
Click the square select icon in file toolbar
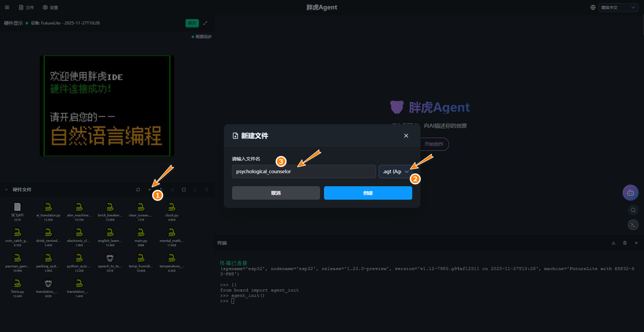[184, 190]
